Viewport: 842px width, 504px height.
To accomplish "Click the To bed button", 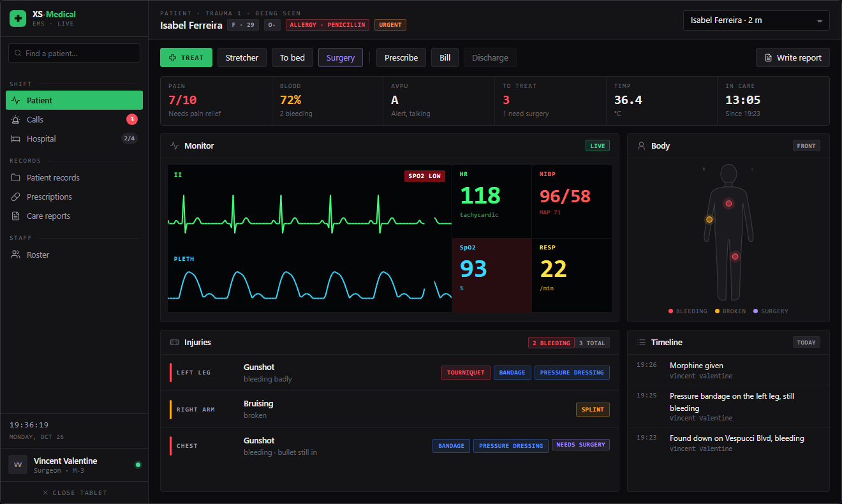I will 292,57.
